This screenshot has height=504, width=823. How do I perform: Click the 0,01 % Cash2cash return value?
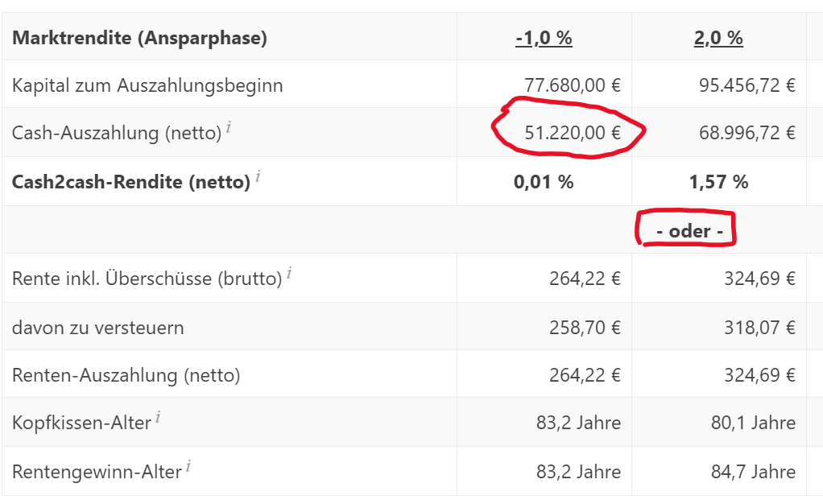tap(544, 182)
